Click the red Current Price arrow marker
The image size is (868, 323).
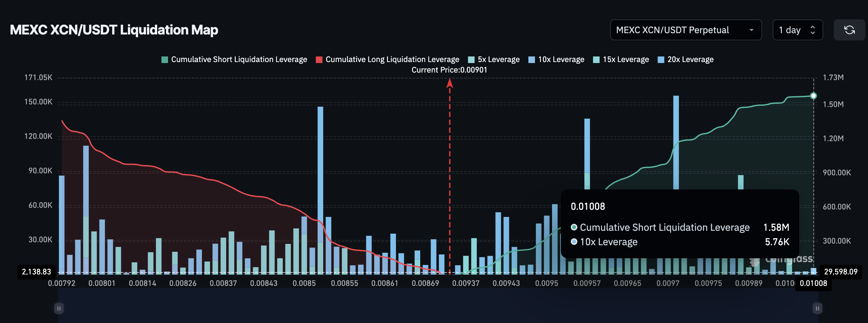pyautogui.click(x=450, y=84)
